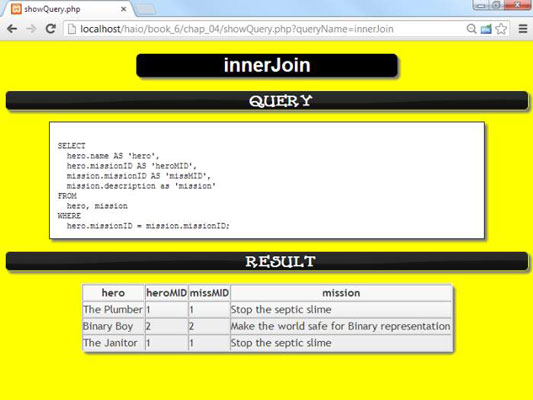The width and height of the screenshot is (533, 400).
Task: Bookmark this page with the star icon
Action: (x=501, y=29)
